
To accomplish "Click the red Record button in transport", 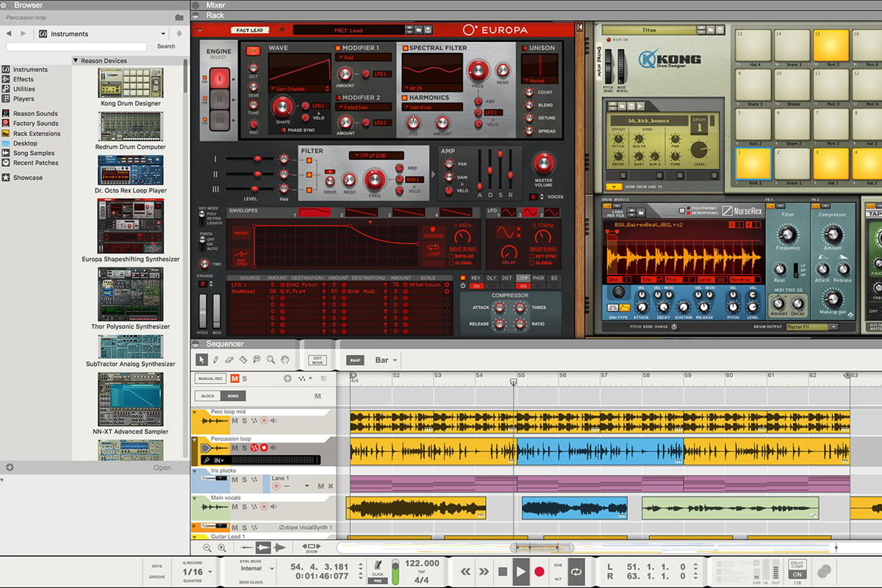I will click(x=539, y=571).
